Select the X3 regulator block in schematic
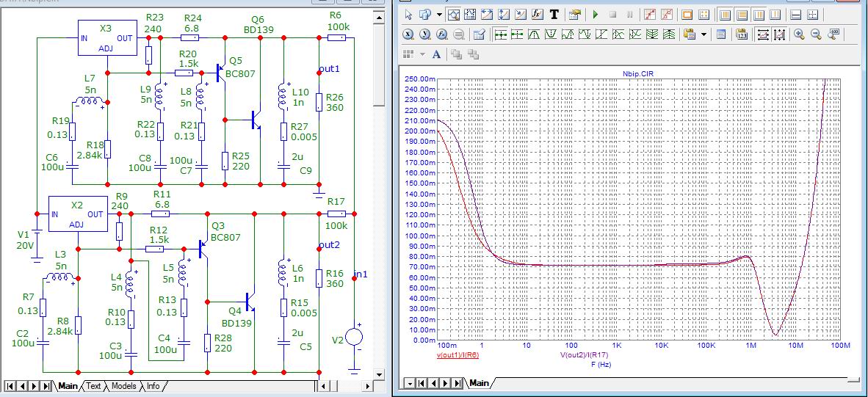 (106, 37)
